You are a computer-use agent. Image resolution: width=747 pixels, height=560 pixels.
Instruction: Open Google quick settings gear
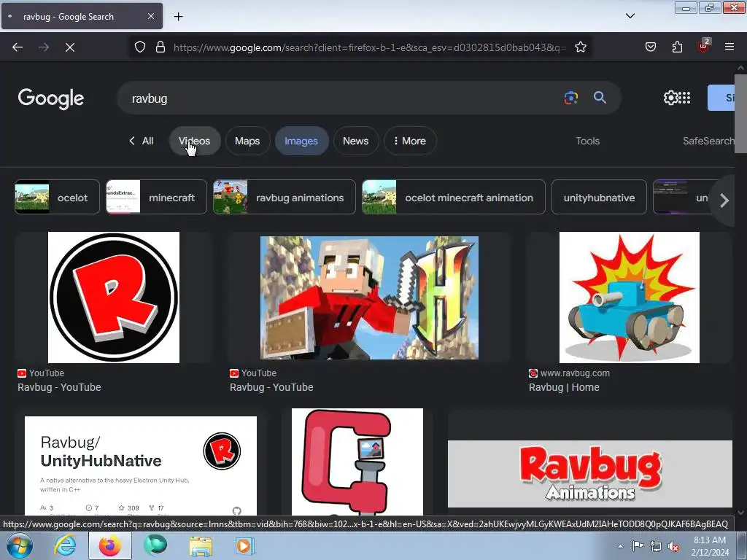point(670,98)
